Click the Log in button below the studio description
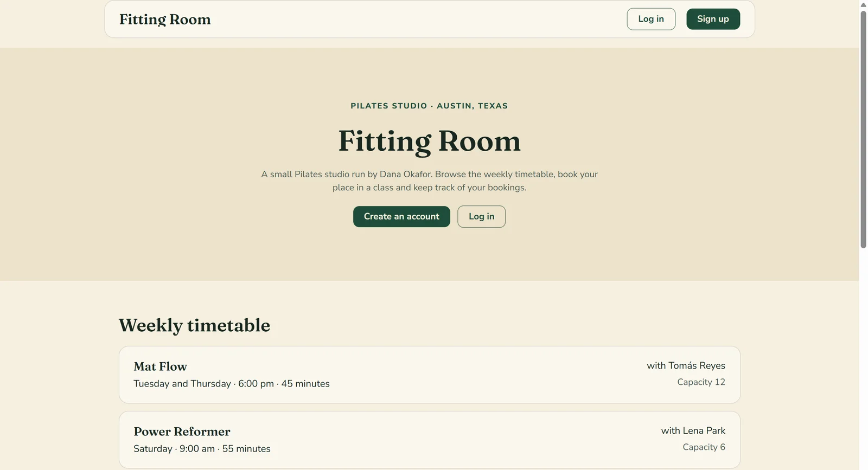868x470 pixels. 481,216
